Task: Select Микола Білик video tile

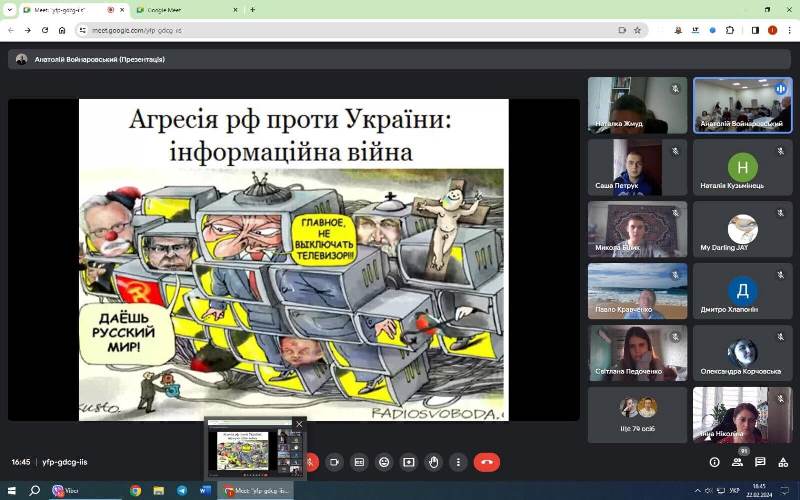Action: tap(637, 230)
